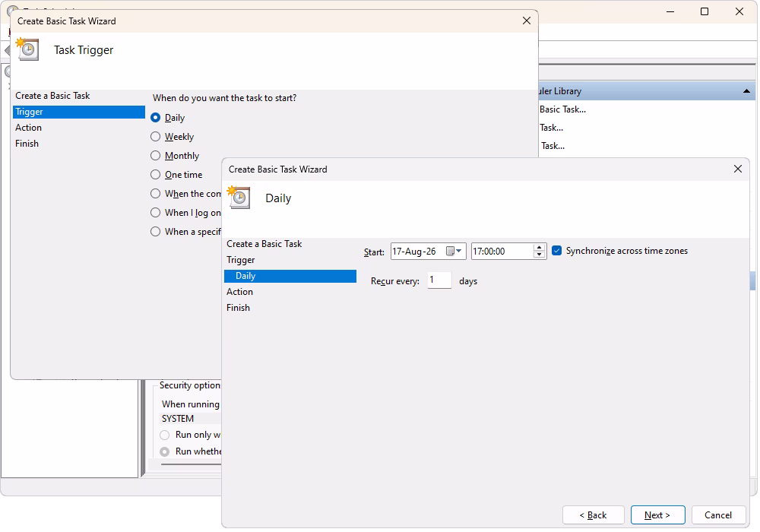Viewport: 760px width, 532px height.
Task: Maximize the Task Scheduler main window
Action: click(705, 11)
